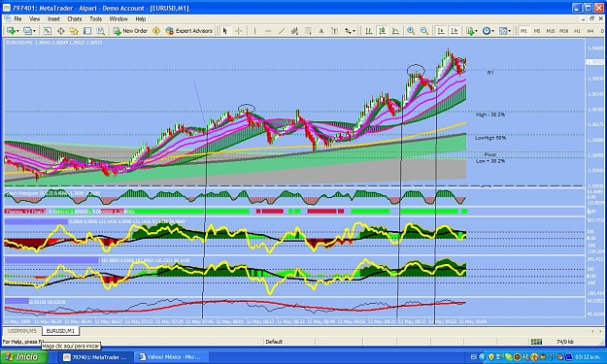
Task: Toggle the Auto Scroll chart icon
Action: tap(441, 31)
